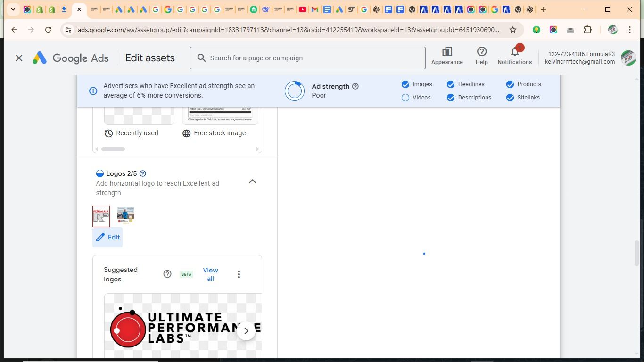Image resolution: width=644 pixels, height=362 pixels.
Task: Open the Notifications bell
Action: click(x=514, y=52)
